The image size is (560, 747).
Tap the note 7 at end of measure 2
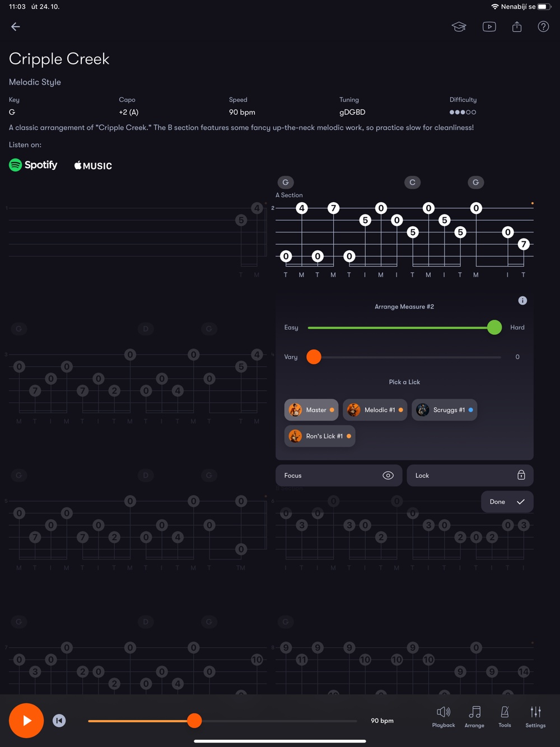pos(524,244)
